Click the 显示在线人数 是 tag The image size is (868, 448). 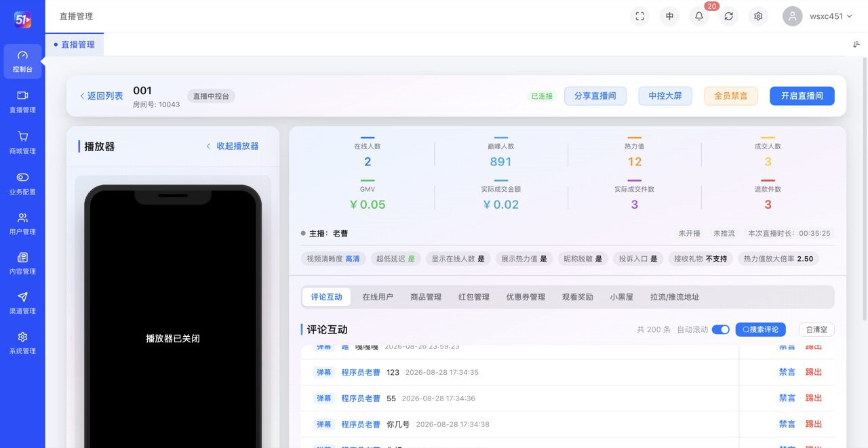click(x=458, y=259)
